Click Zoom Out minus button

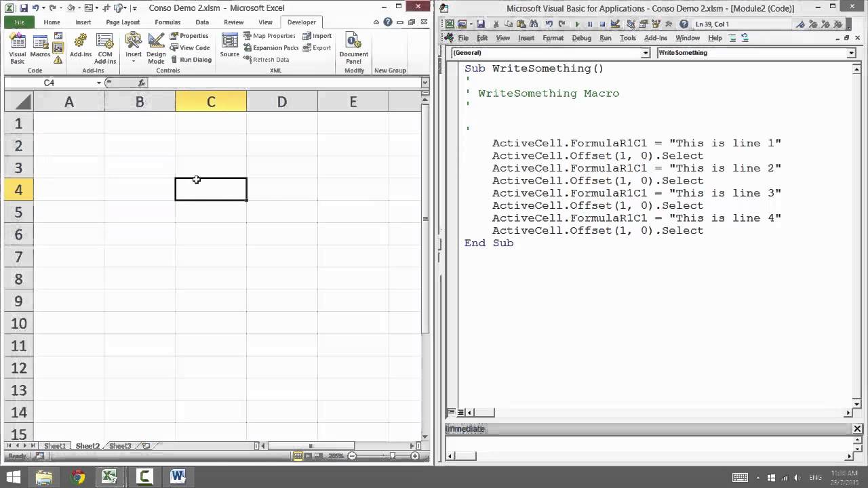351,456
